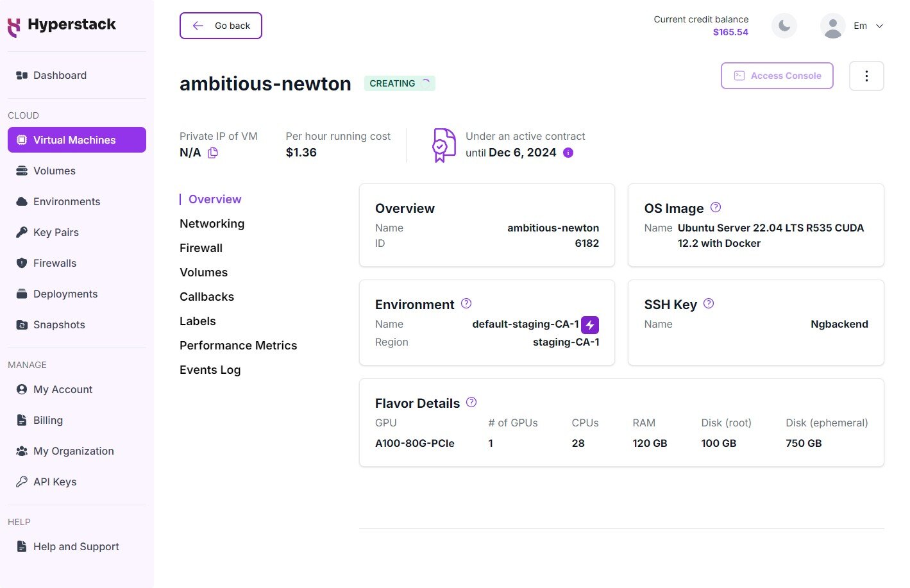Open the Labels section tab
910x588 pixels.
pyautogui.click(x=198, y=321)
